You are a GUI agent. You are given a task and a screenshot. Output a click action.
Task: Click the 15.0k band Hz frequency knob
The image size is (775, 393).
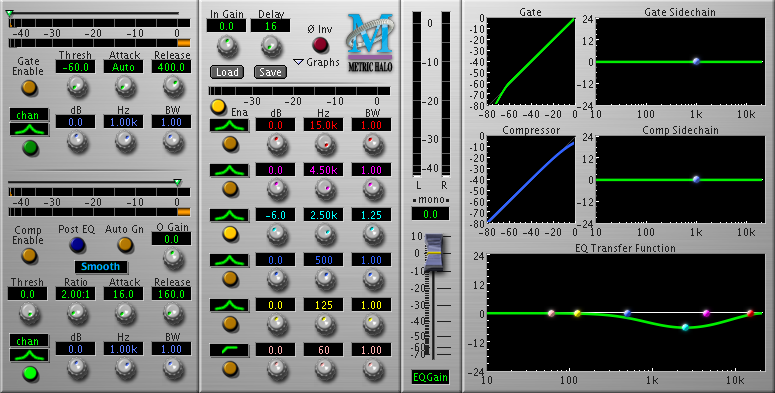325,144
